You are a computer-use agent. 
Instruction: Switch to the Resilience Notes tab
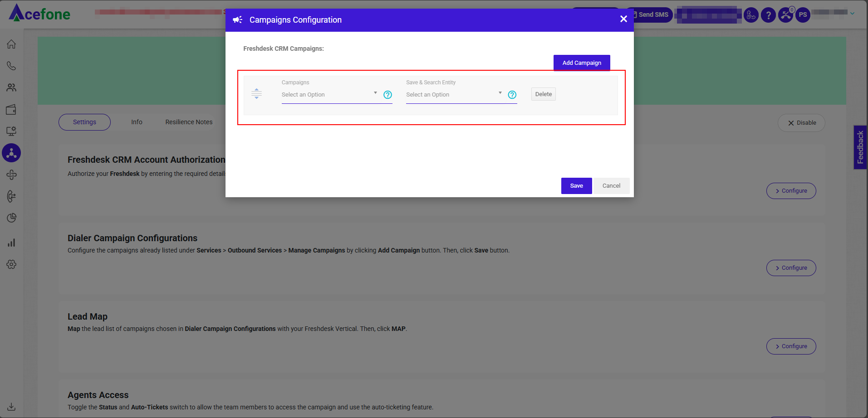(189, 122)
